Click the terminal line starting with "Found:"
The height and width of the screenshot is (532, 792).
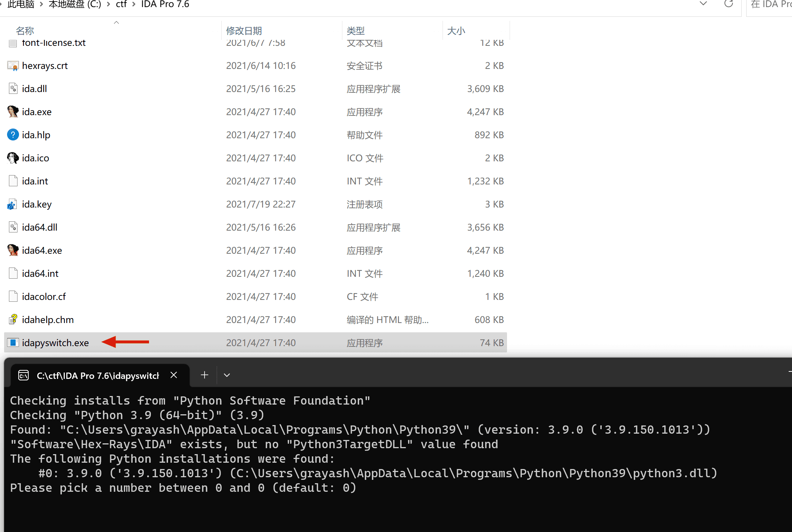pos(360,430)
